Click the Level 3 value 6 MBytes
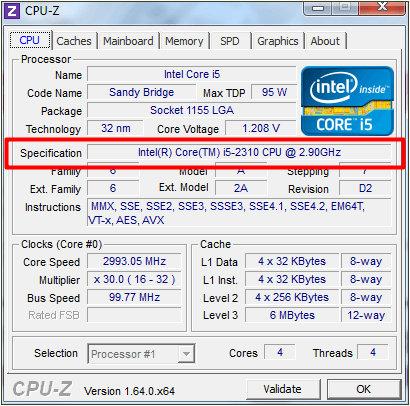410x406 pixels. pos(292,315)
